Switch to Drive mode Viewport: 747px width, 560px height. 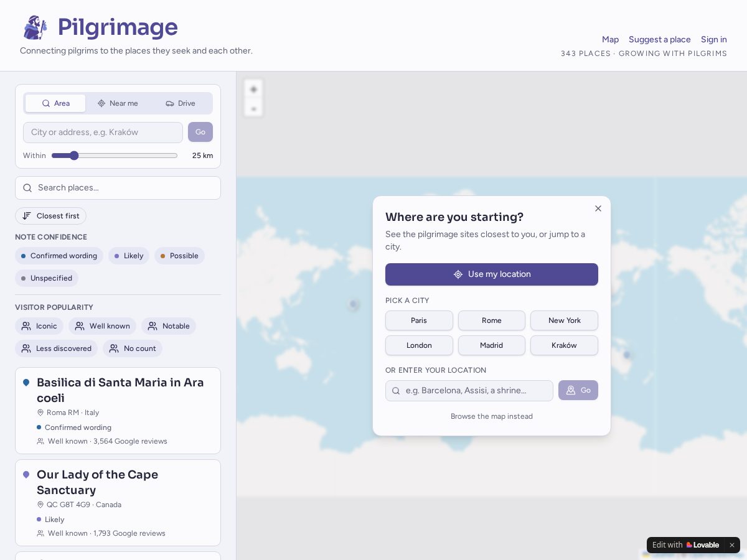(x=181, y=103)
